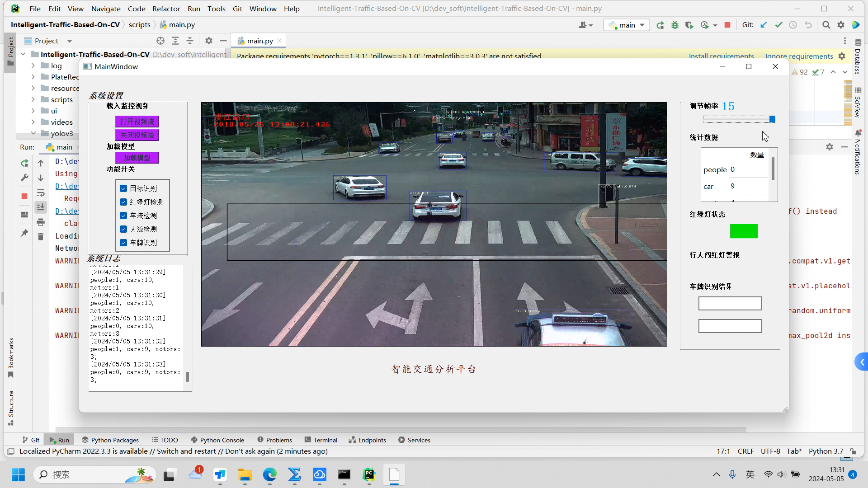
Task: Click the 关闭视频流 button
Action: click(x=137, y=135)
